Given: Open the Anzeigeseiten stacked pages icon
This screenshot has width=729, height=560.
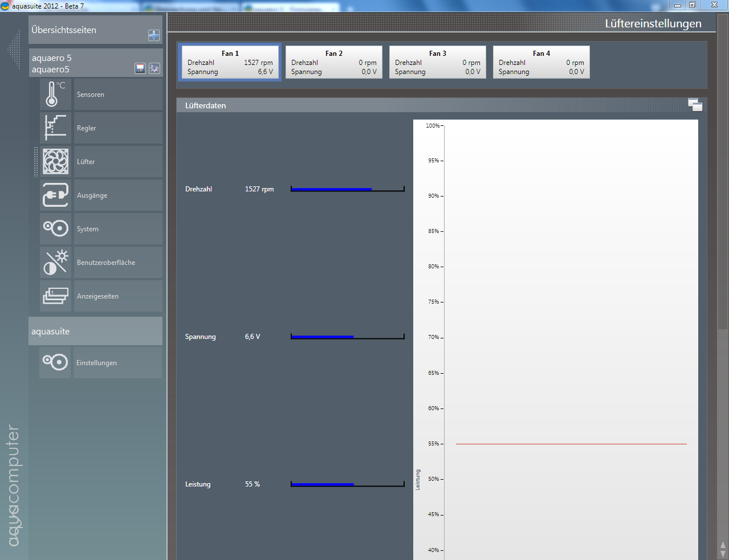Looking at the screenshot, I should [55, 296].
